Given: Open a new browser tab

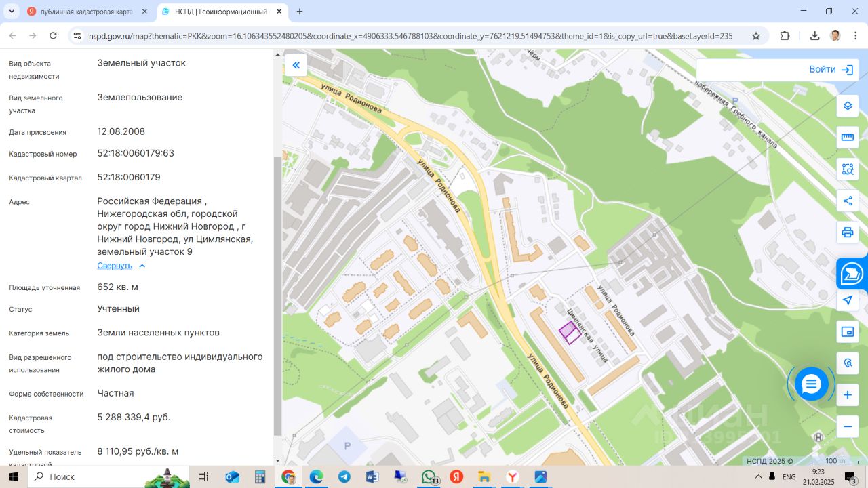Looking at the screenshot, I should [x=300, y=12].
